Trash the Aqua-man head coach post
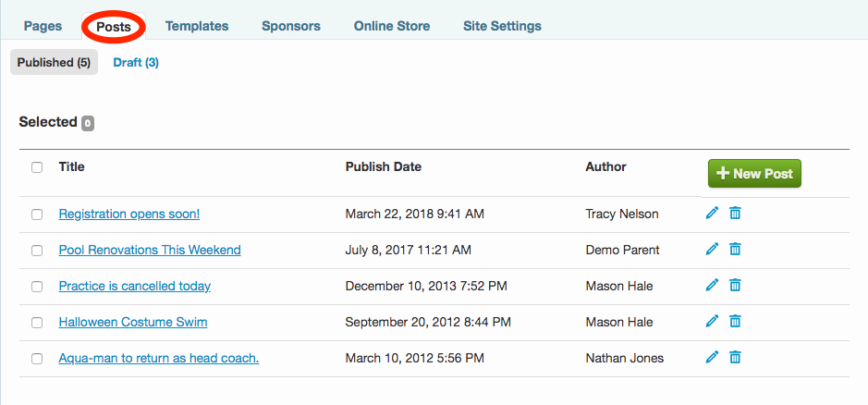The height and width of the screenshot is (405, 868). coord(735,358)
